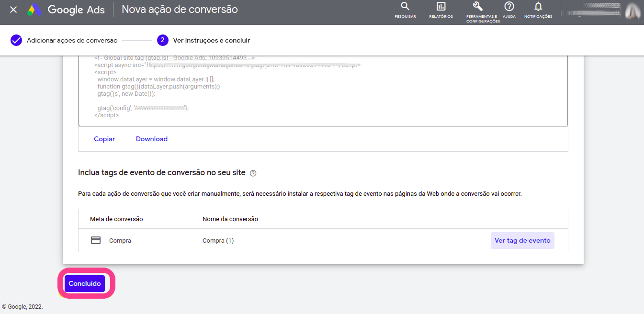
Task: Close the new conversion action dialog
Action: (13, 10)
